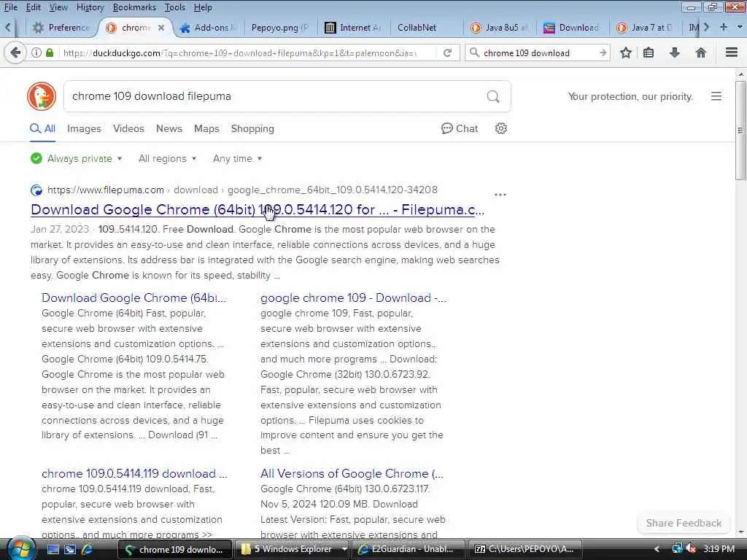Open the DuckDuckGo page side menu
747x560 pixels.
[x=716, y=96]
